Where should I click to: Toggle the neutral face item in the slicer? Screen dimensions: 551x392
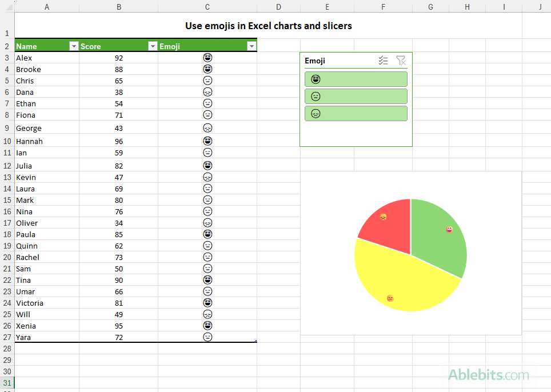point(356,96)
